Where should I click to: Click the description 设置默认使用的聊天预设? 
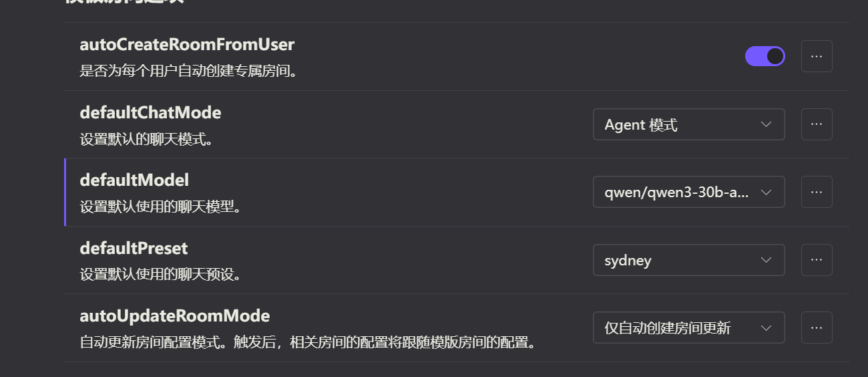coord(160,275)
